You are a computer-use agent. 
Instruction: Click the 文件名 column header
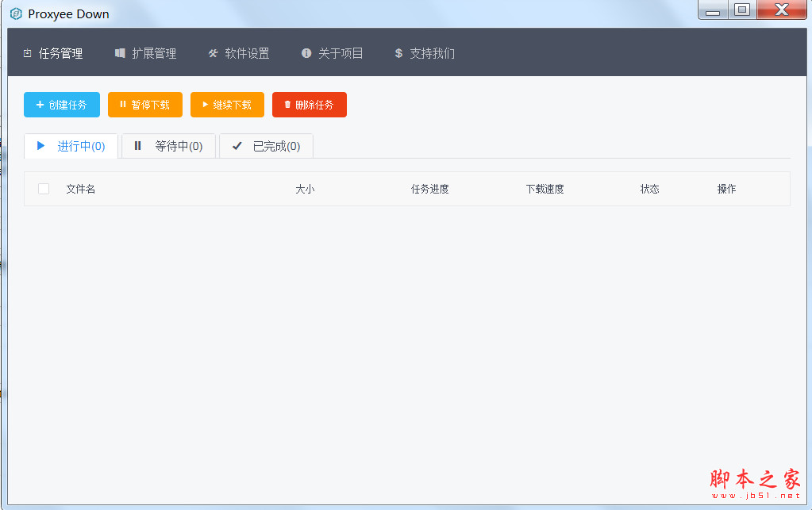(80, 189)
